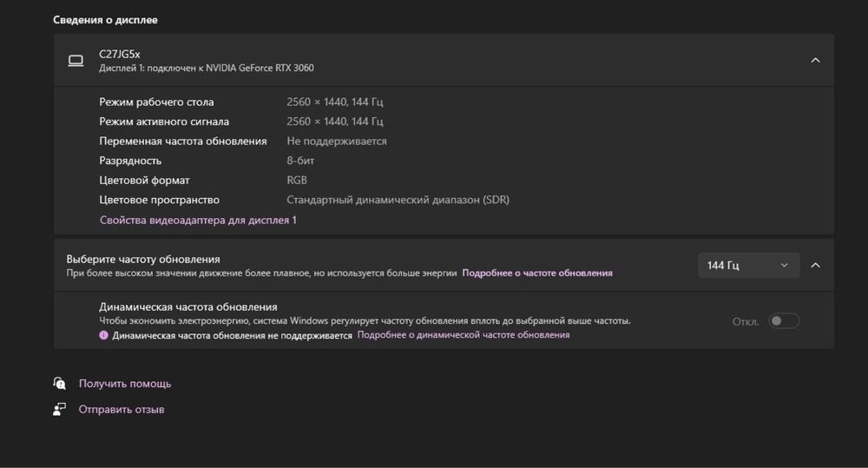
Task: Open Подробнее о динамической частоте обновления link
Action: [x=464, y=335]
